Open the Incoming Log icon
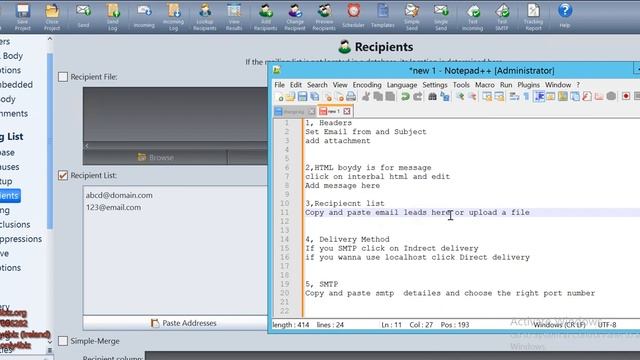Viewport: 640px width, 360px height. [173, 16]
